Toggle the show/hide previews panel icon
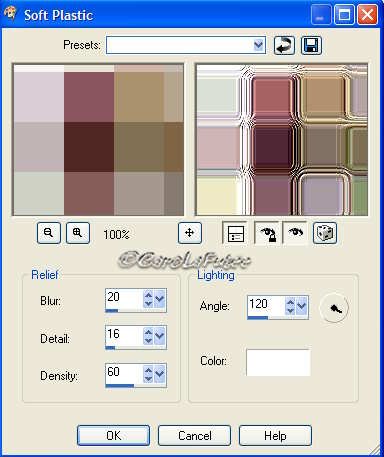The height and width of the screenshot is (457, 384). click(x=236, y=233)
